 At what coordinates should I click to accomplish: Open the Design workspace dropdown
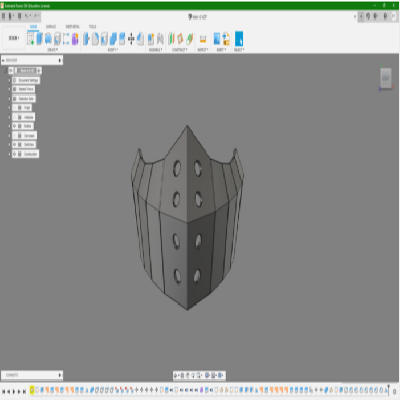(x=14, y=38)
